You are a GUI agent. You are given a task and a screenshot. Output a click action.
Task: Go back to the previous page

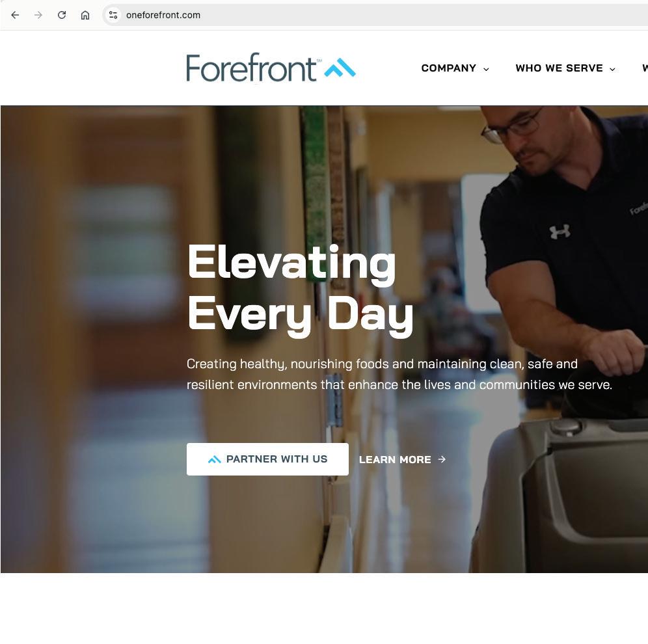(16, 15)
